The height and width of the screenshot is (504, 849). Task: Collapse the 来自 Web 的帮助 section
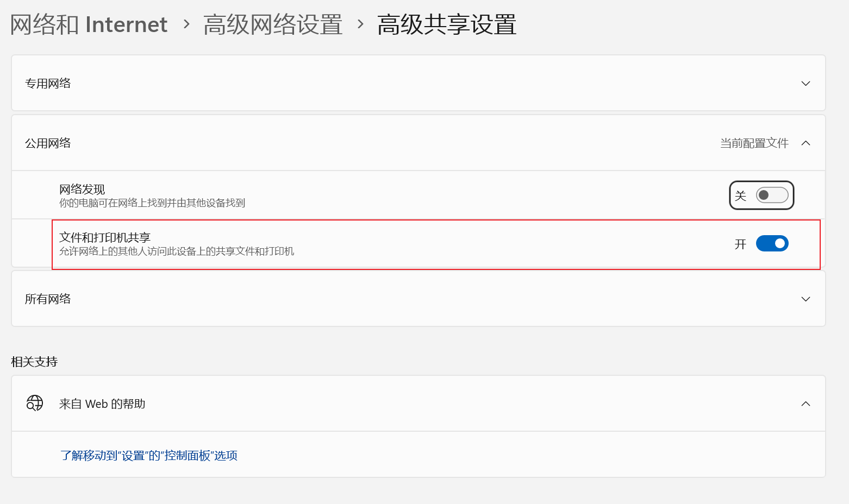806,404
